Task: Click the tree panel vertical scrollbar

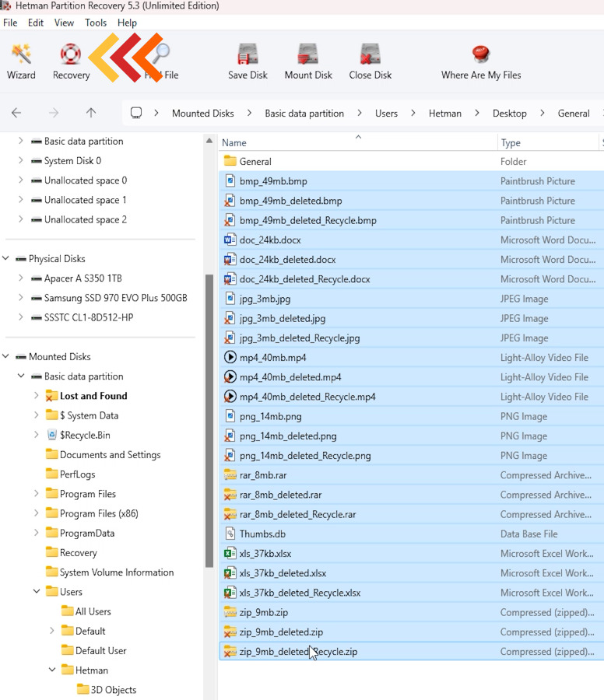Action: pyautogui.click(x=209, y=420)
